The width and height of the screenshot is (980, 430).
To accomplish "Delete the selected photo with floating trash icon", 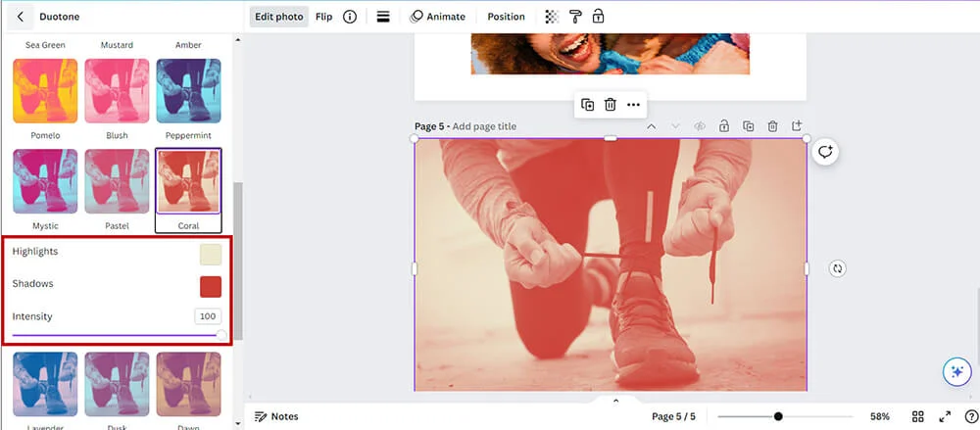I will 611,105.
